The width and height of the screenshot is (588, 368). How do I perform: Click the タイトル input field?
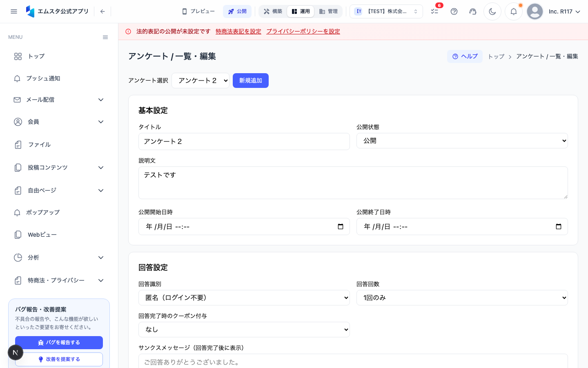[x=244, y=141]
